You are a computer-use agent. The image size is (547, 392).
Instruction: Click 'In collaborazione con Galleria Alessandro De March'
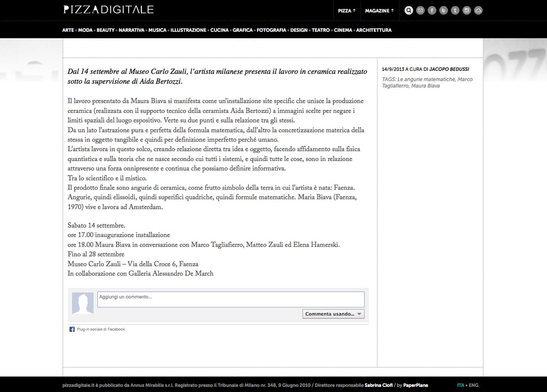pyautogui.click(x=140, y=274)
